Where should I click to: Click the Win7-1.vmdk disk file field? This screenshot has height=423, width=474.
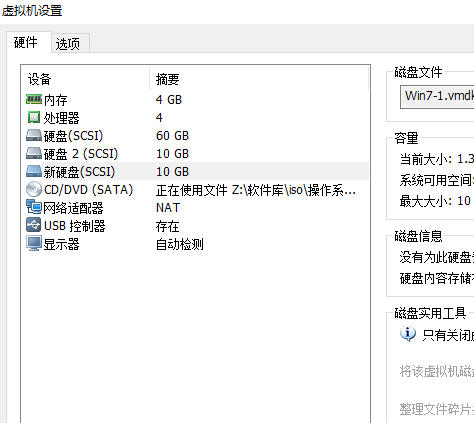click(x=438, y=97)
